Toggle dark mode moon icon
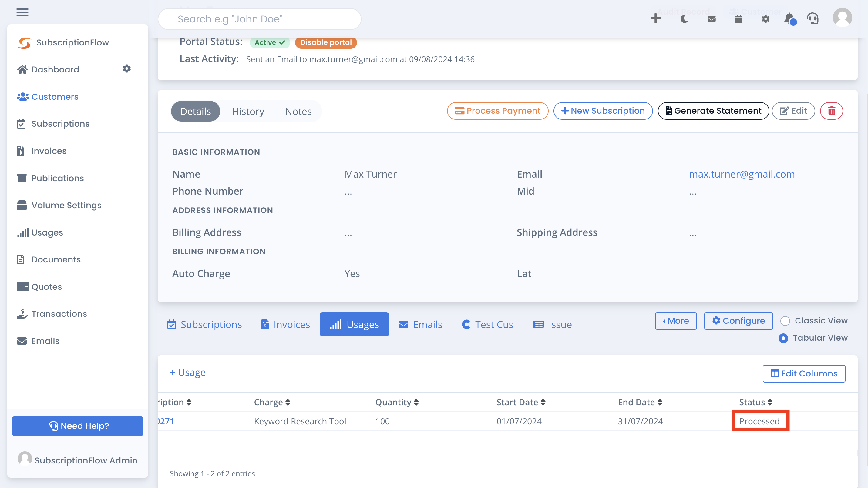Image resolution: width=868 pixels, height=488 pixels. [x=684, y=19]
